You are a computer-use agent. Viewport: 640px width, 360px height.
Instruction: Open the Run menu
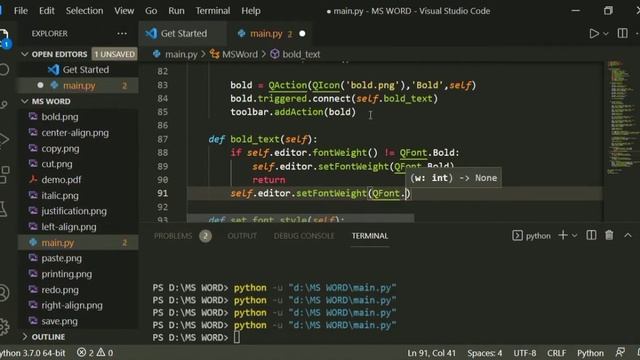point(176,11)
